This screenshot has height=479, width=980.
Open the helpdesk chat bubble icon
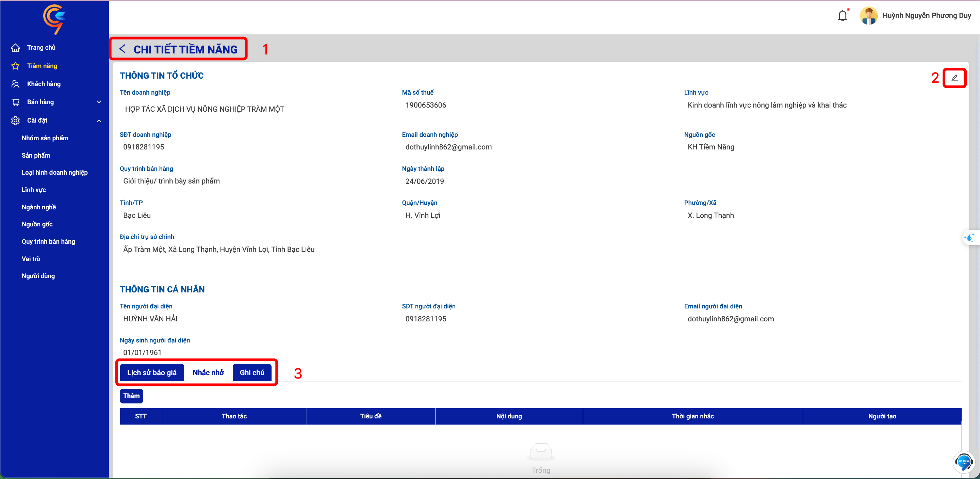964,461
